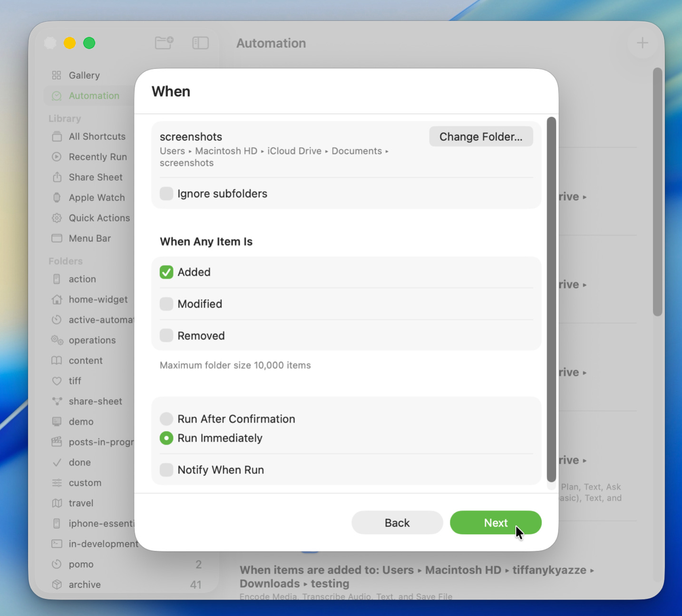Image resolution: width=682 pixels, height=616 pixels.
Task: Enable Notify When Run checkbox
Action: pos(166,470)
